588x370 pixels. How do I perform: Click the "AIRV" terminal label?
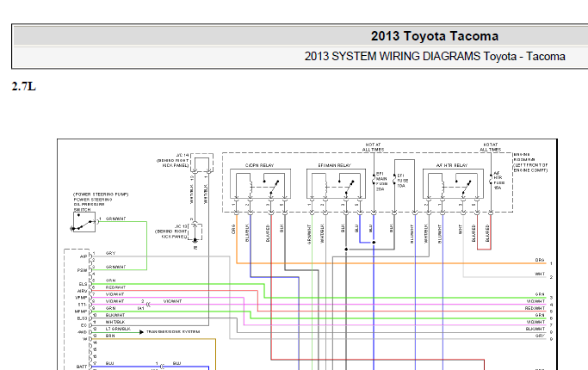pos(82,291)
